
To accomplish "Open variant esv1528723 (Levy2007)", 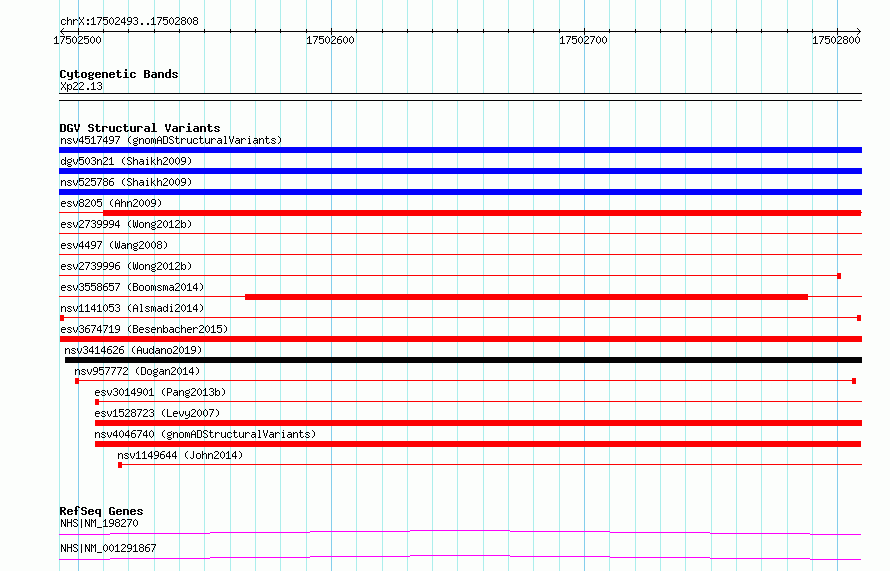I will point(157,413).
